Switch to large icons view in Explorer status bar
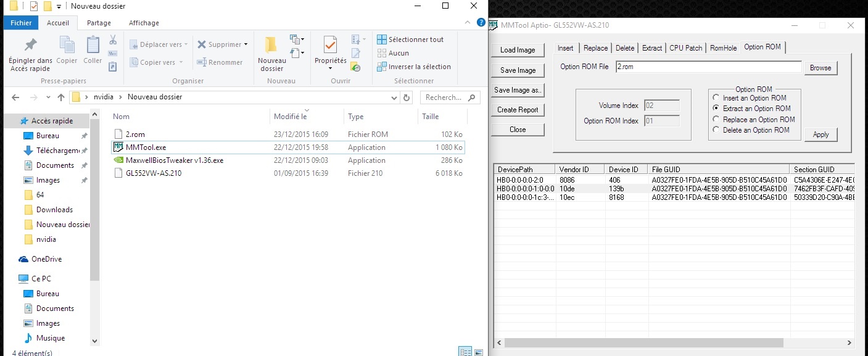 click(479, 352)
